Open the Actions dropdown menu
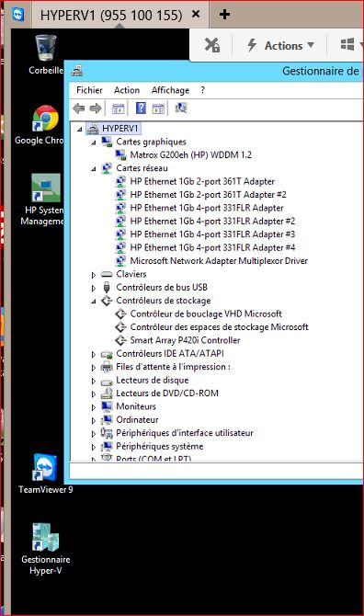This screenshot has height=616, width=364. pyautogui.click(x=280, y=46)
